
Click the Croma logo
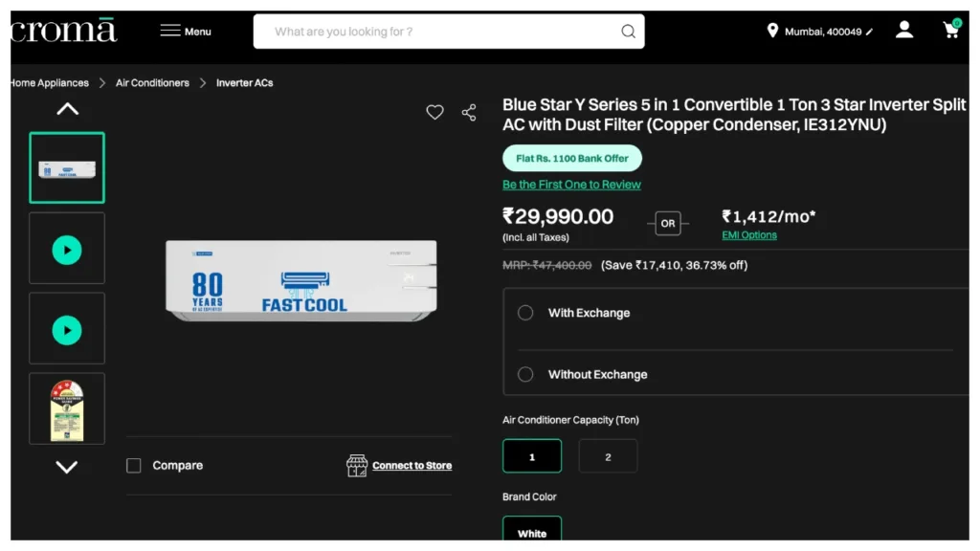(x=62, y=30)
